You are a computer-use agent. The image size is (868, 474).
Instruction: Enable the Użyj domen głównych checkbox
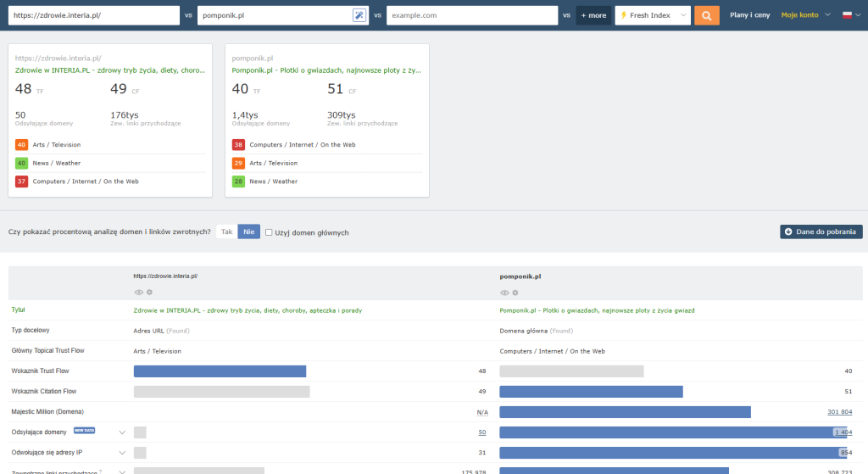[x=269, y=232]
